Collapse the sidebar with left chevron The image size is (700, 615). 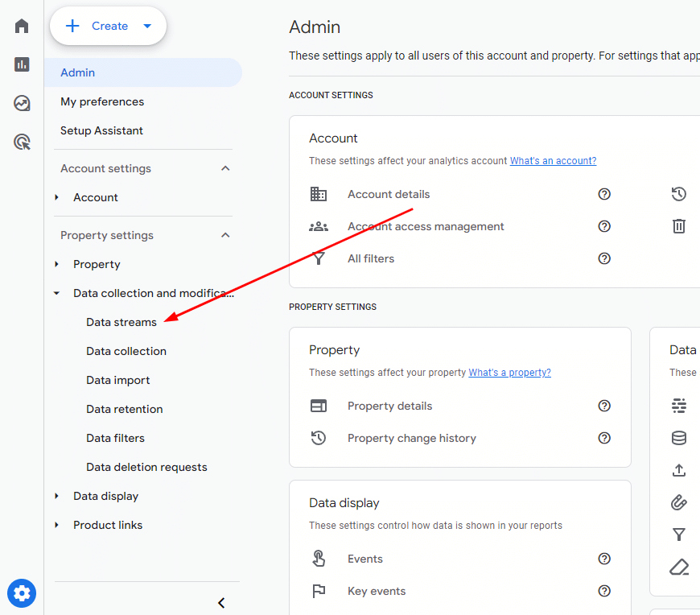(x=221, y=603)
